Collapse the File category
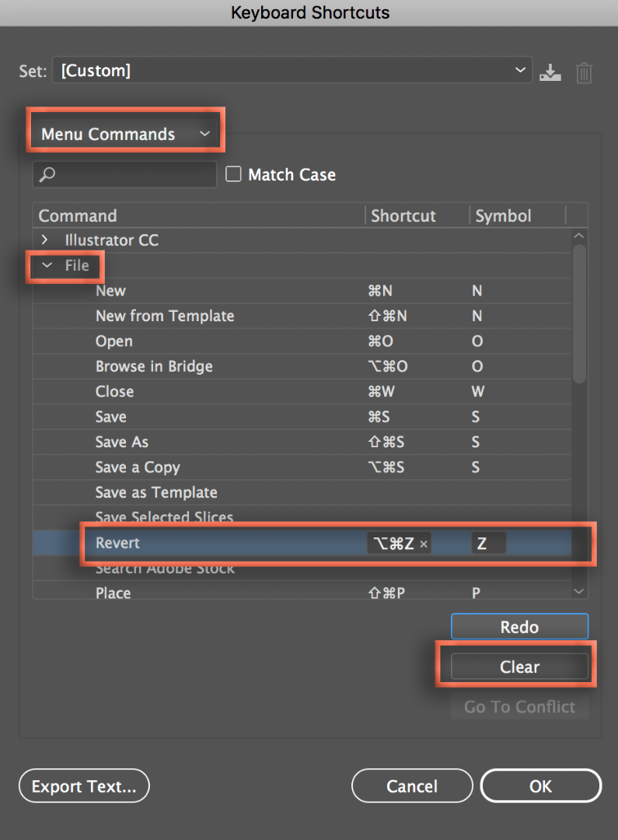 click(47, 265)
